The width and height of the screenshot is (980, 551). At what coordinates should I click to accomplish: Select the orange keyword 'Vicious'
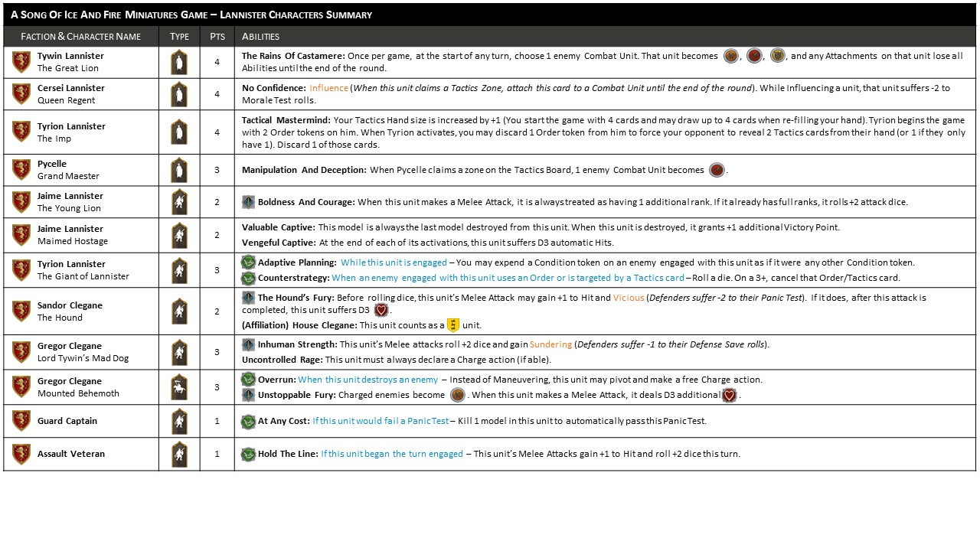[x=629, y=298]
